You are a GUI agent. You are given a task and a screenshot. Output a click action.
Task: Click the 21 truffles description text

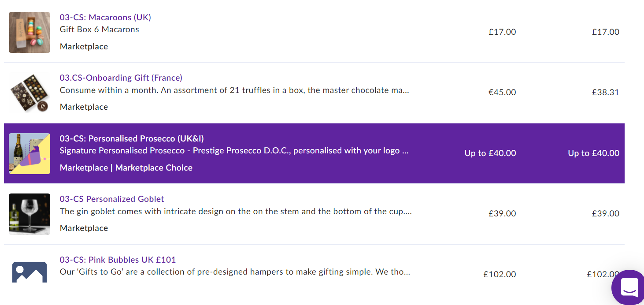234,90
